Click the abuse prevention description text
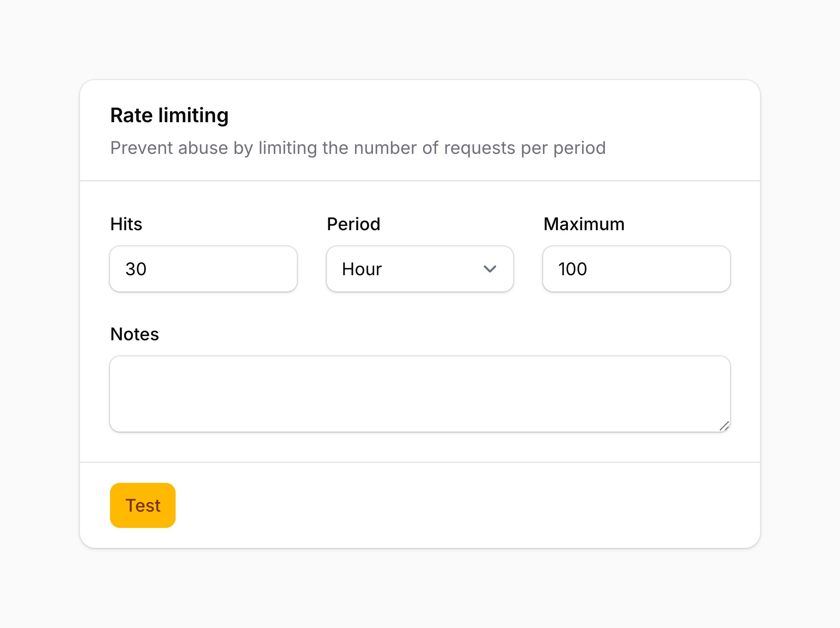Screen dimensions: 840x628 coord(358,148)
